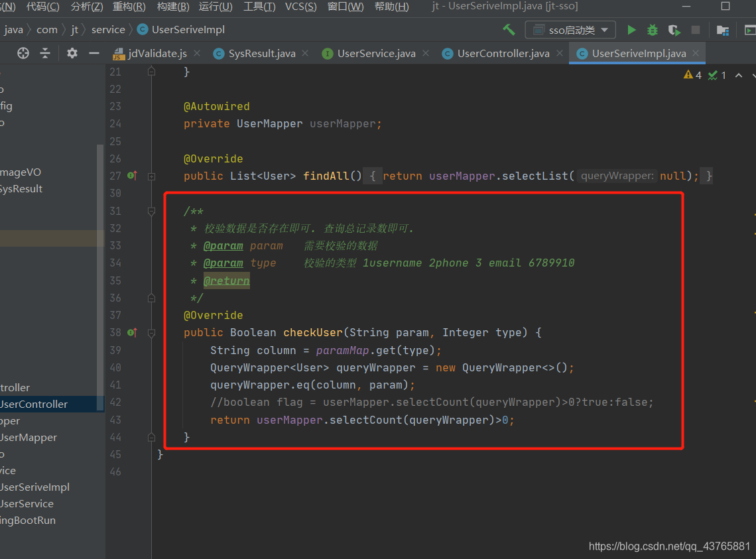Expand the folded findAll method on line 27

[x=151, y=176]
